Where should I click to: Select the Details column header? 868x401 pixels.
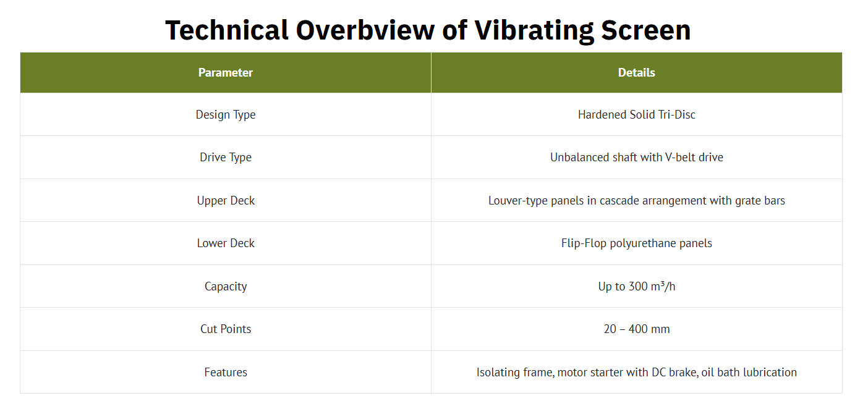coord(637,72)
